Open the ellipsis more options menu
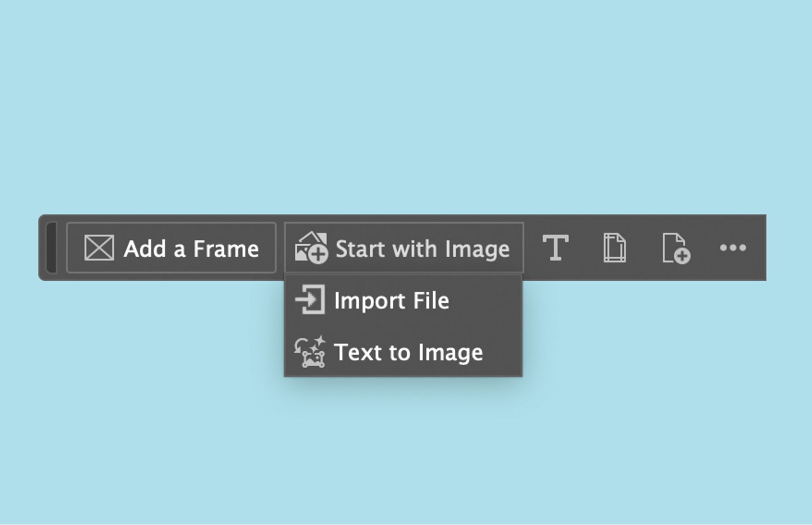812x525 pixels. pos(733,249)
